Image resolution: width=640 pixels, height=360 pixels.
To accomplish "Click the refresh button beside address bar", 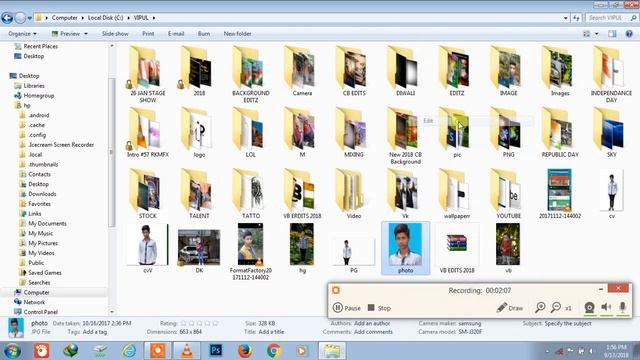I will tap(576, 18).
